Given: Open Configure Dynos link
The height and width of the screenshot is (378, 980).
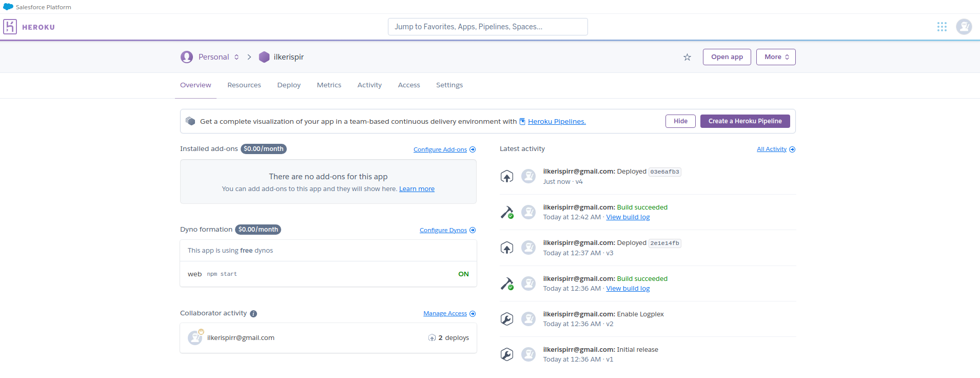Looking at the screenshot, I should 443,230.
